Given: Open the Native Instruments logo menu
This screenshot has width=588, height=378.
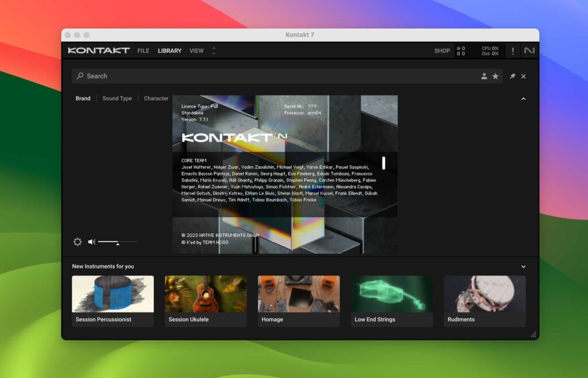Looking at the screenshot, I should point(529,50).
